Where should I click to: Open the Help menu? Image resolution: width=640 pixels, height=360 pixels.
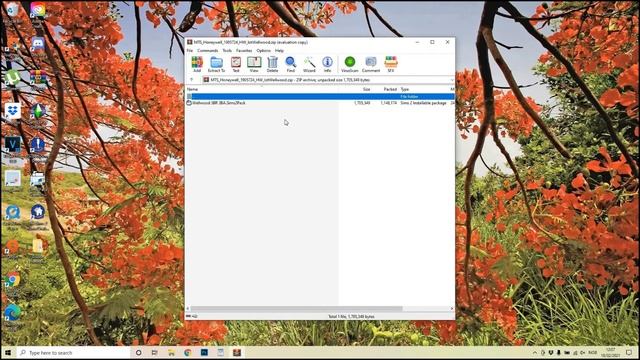pyautogui.click(x=279, y=51)
